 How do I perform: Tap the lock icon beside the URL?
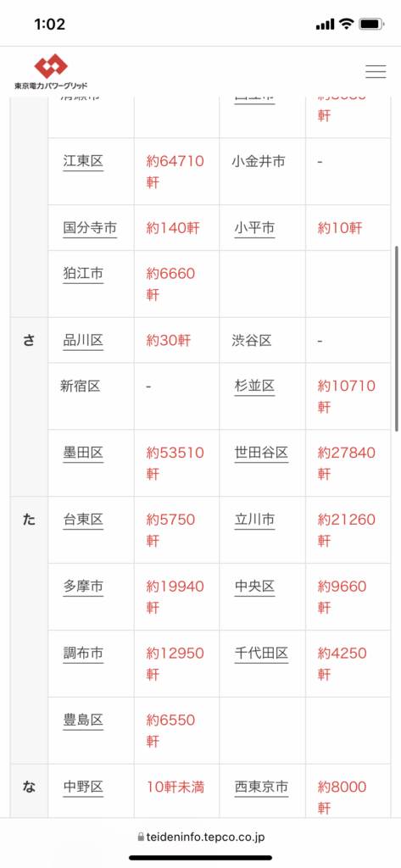tap(141, 837)
